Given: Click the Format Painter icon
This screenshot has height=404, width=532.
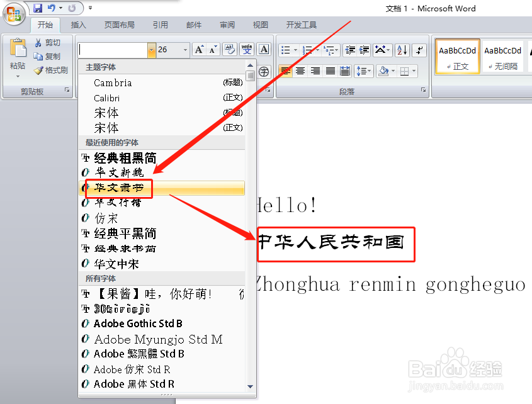Looking at the screenshot, I should point(38,71).
